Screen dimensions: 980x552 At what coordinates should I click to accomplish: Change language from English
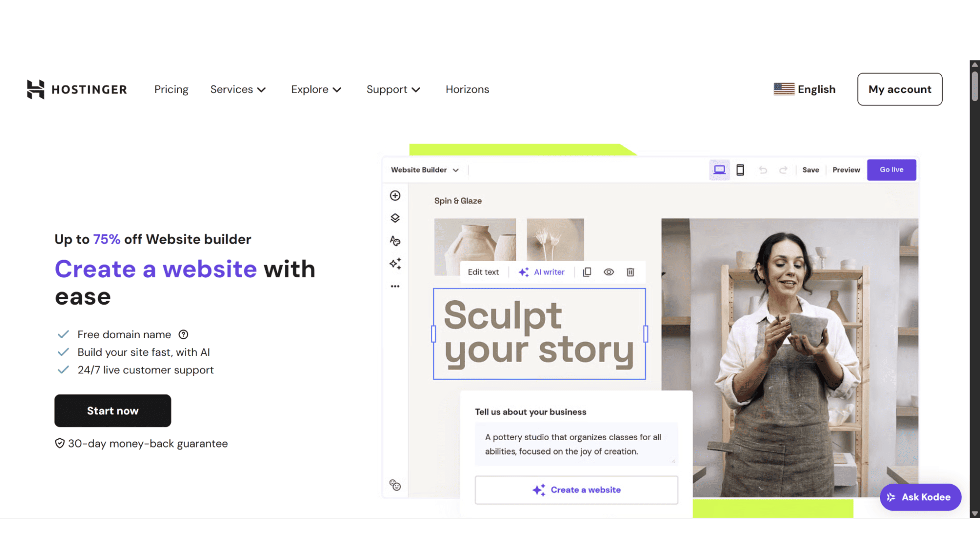804,89
